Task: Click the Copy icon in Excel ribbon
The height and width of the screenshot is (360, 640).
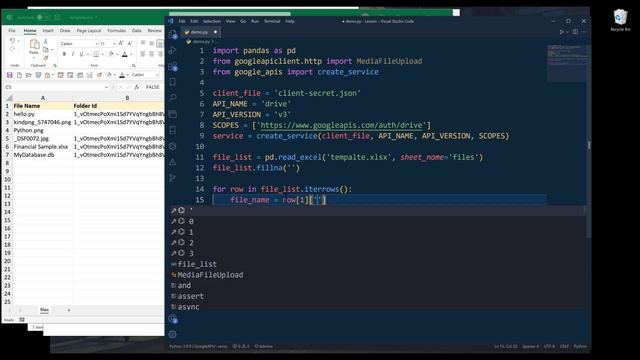Action: (x=46, y=50)
